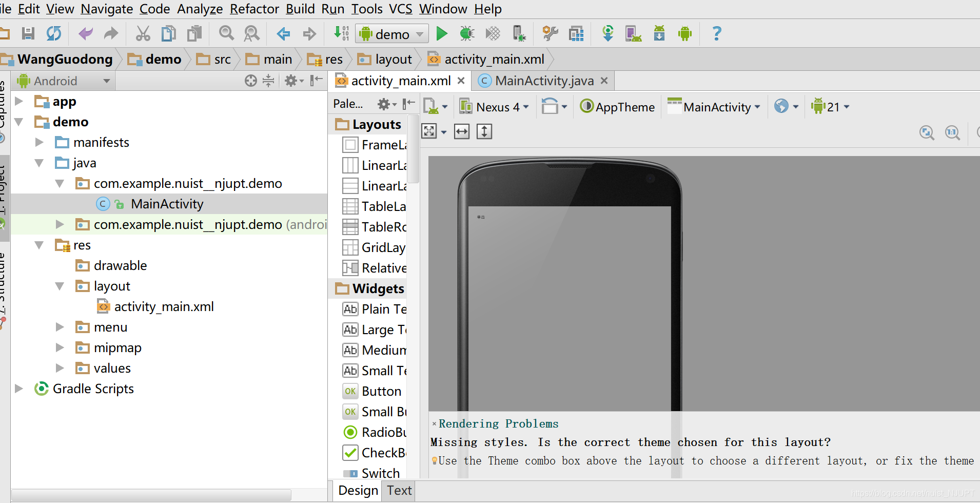Click the Paste clipboard icon
Viewport: 980px width, 503px height.
194,34
